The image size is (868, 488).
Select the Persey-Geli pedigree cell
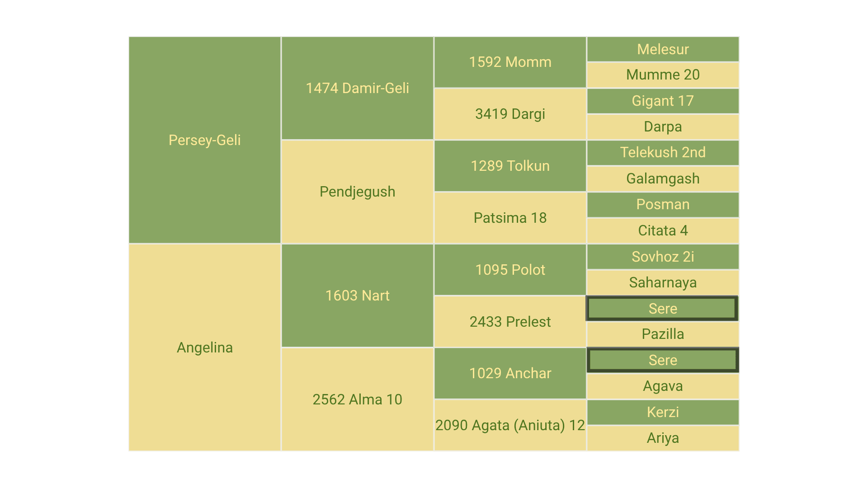(205, 140)
